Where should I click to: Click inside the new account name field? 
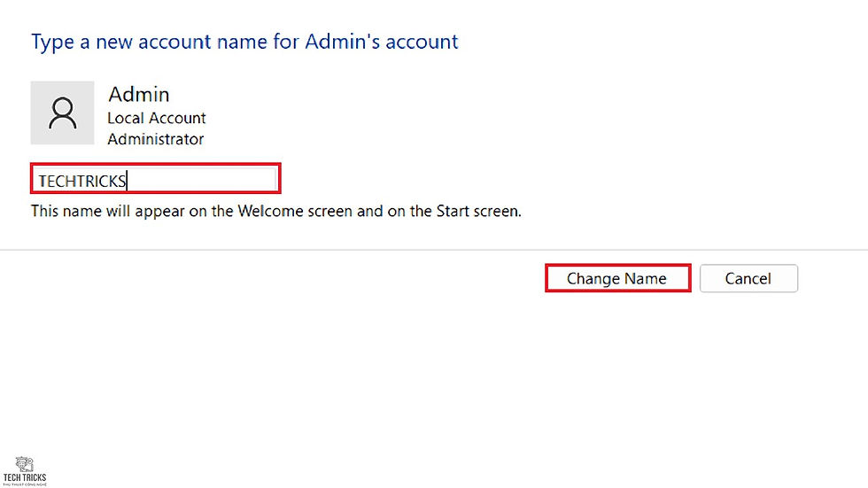156,179
